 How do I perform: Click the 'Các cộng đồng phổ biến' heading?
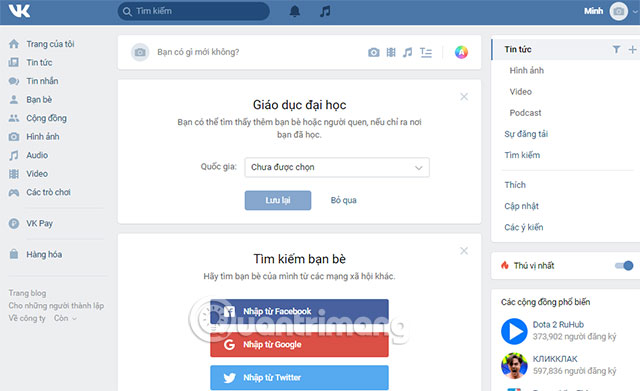(x=546, y=302)
